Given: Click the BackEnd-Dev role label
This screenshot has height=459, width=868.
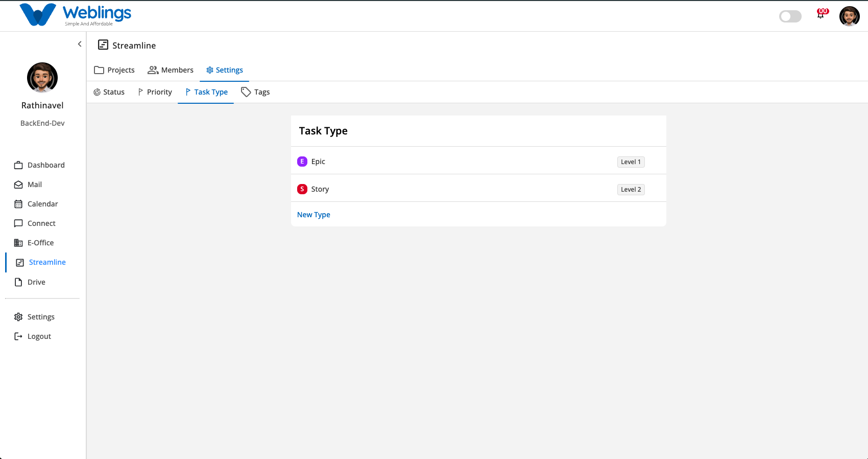Looking at the screenshot, I should [x=42, y=123].
